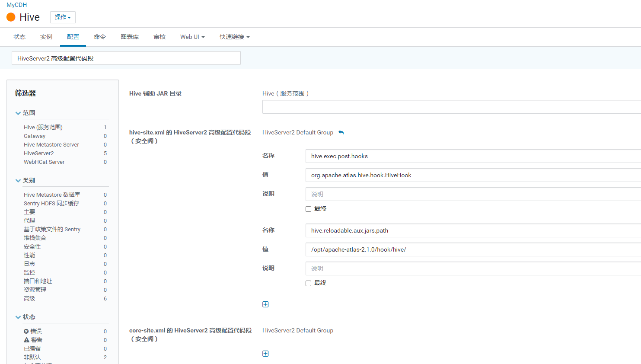The height and width of the screenshot is (364, 641).
Task: Edit the hive.exec.post.hooks name field
Action: [x=473, y=156]
